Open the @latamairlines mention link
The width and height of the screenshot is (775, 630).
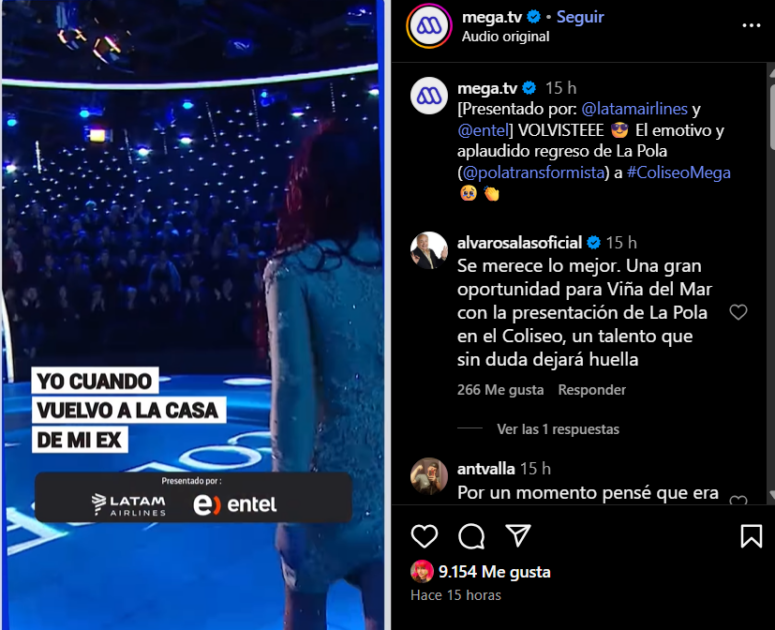click(x=634, y=109)
